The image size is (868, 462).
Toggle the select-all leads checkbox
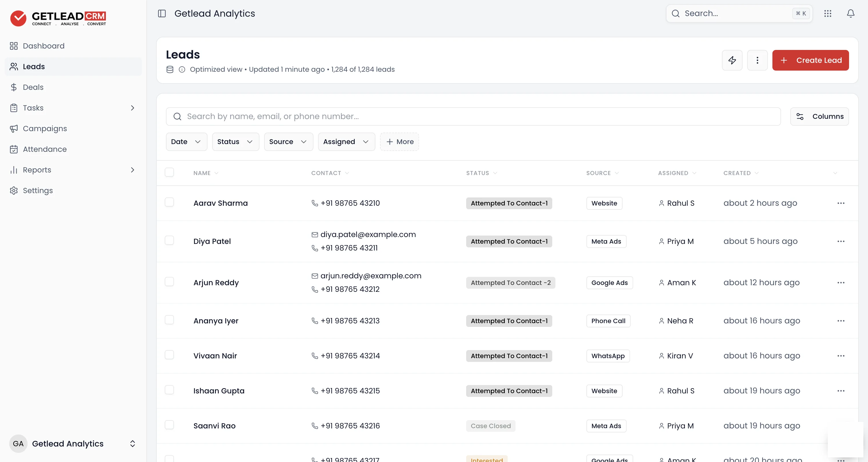(169, 172)
